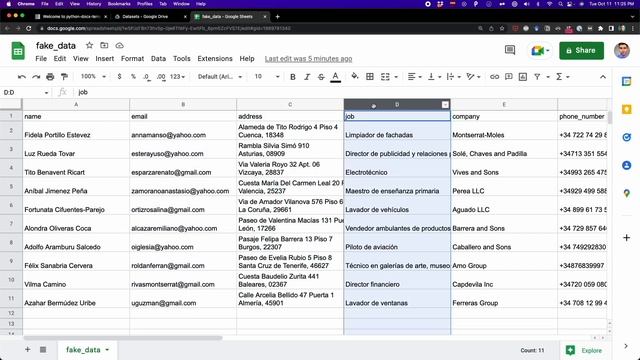This screenshot has height=360, width=640.
Task: Toggle strikethrough formatting
Action: coord(321,77)
